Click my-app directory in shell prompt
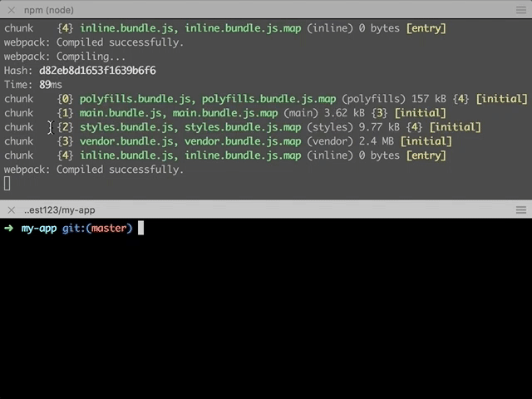Image resolution: width=532 pixels, height=399 pixels. 39,229
